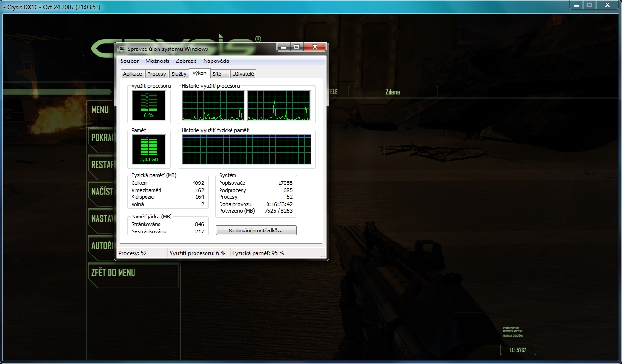Screen dimensions: 622x364
Task: Open the Nápověda menu
Action: tap(216, 61)
